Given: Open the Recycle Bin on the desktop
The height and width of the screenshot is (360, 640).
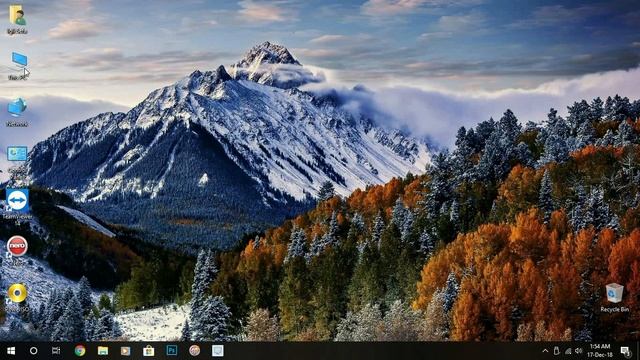Looking at the screenshot, I should tap(614, 298).
